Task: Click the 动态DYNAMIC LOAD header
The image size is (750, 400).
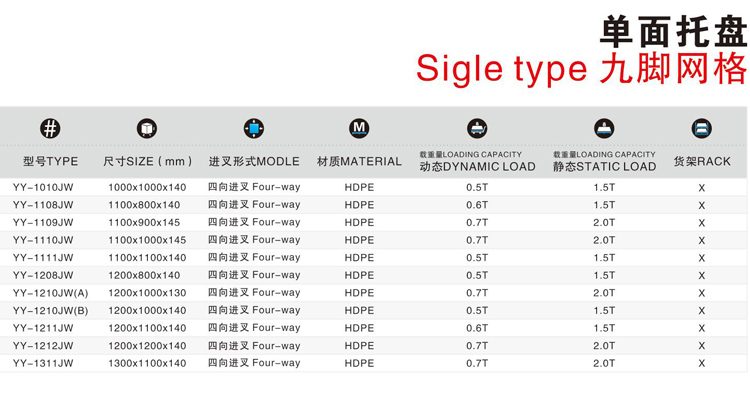Action: pyautogui.click(x=477, y=167)
